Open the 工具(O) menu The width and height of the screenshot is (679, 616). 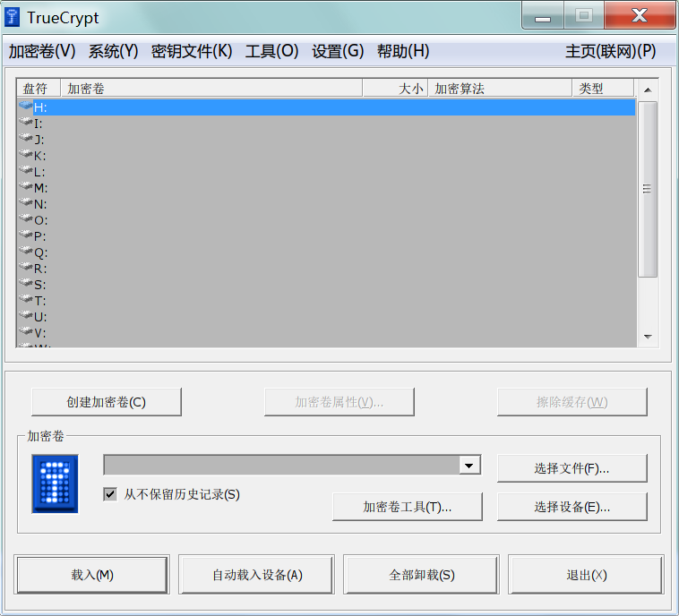272,52
